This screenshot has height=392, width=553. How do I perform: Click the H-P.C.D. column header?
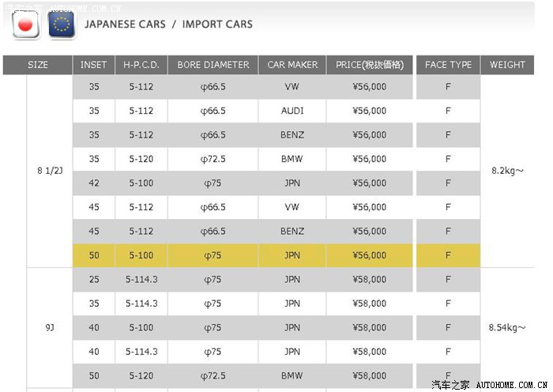point(141,65)
